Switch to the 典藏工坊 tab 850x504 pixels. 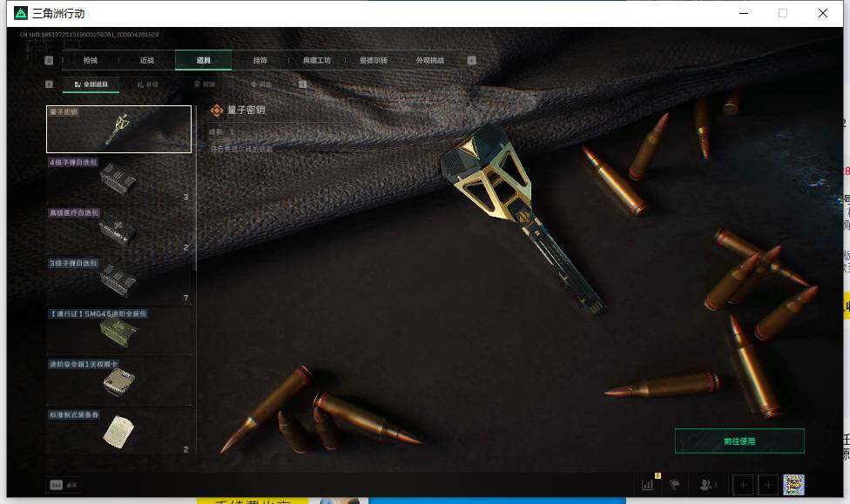pos(317,60)
